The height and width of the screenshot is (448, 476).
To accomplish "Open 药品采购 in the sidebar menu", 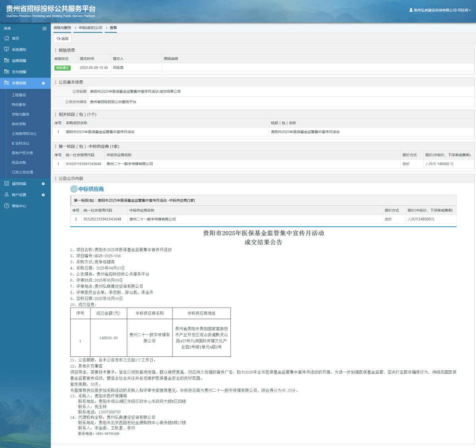I will tap(19, 163).
